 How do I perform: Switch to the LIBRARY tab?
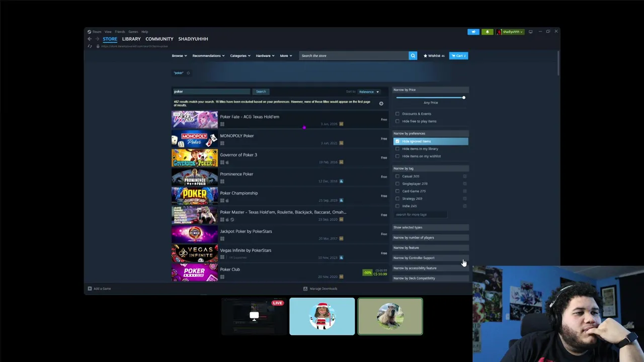point(131,39)
